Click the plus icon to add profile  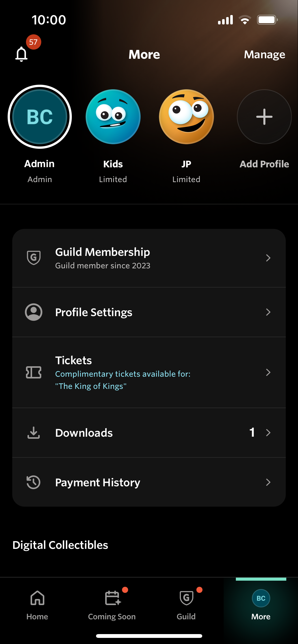coord(264,117)
